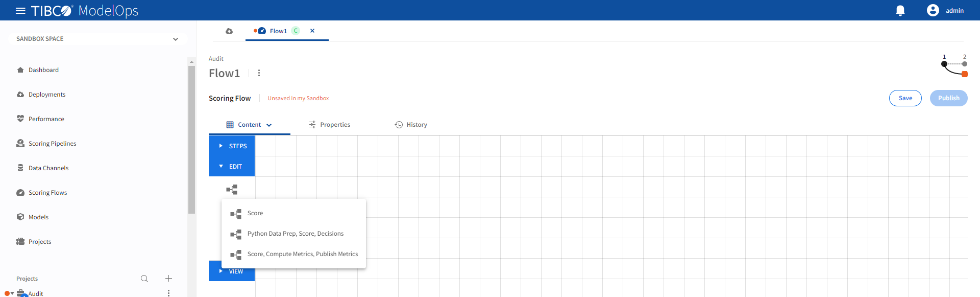Open Models in sidebar
Screen dimensions: 980x297
click(x=39, y=217)
